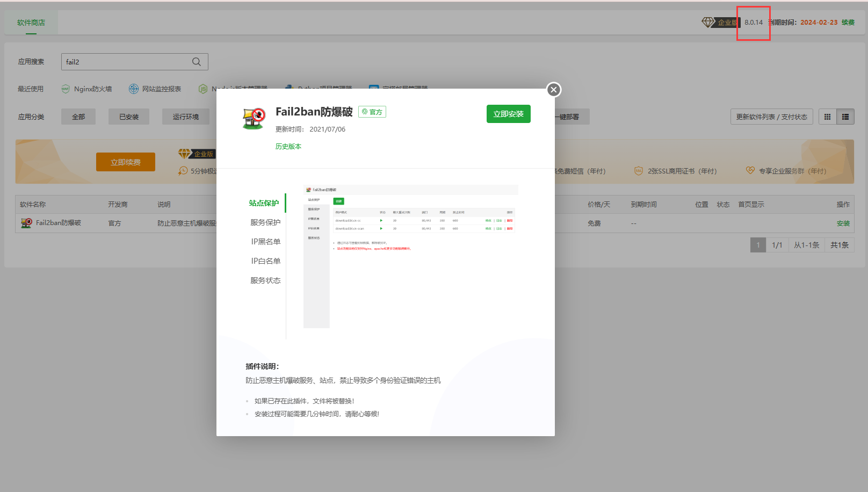Click the 到期时间 column header
The width and height of the screenshot is (868, 492).
644,205
